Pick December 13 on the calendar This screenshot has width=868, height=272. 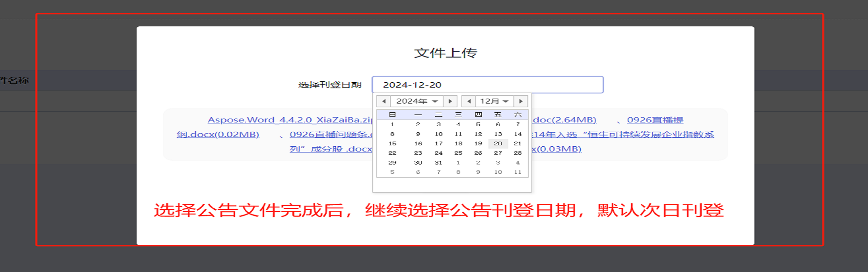(x=498, y=134)
